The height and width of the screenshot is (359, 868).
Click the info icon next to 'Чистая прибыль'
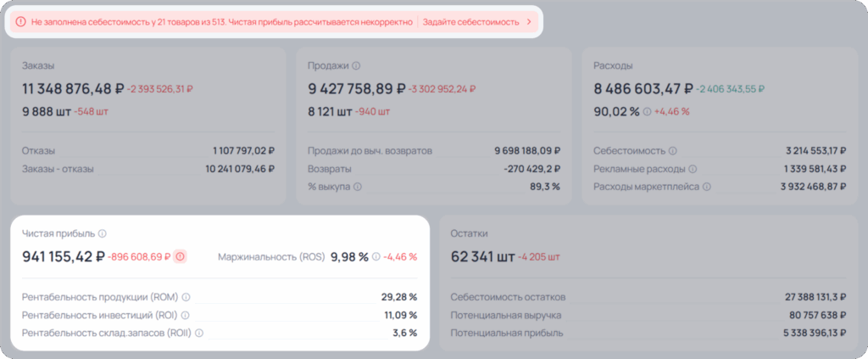pyautogui.click(x=102, y=233)
